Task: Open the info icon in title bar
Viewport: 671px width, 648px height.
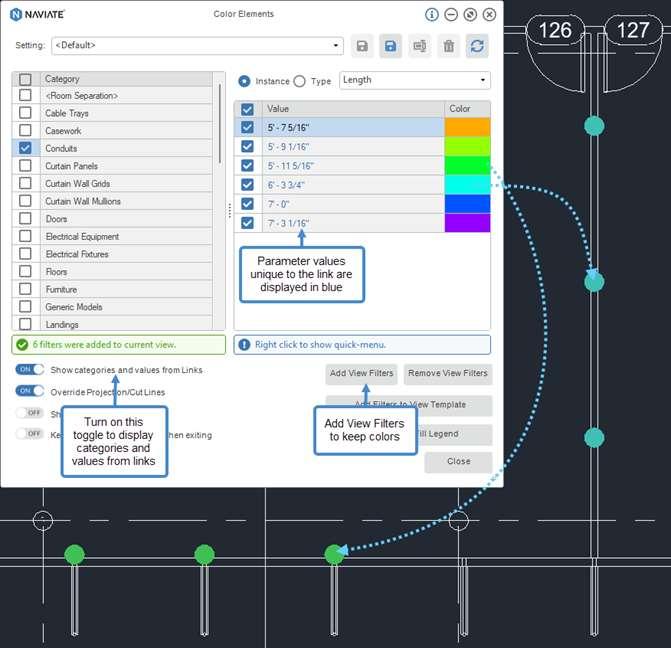Action: pos(431,15)
